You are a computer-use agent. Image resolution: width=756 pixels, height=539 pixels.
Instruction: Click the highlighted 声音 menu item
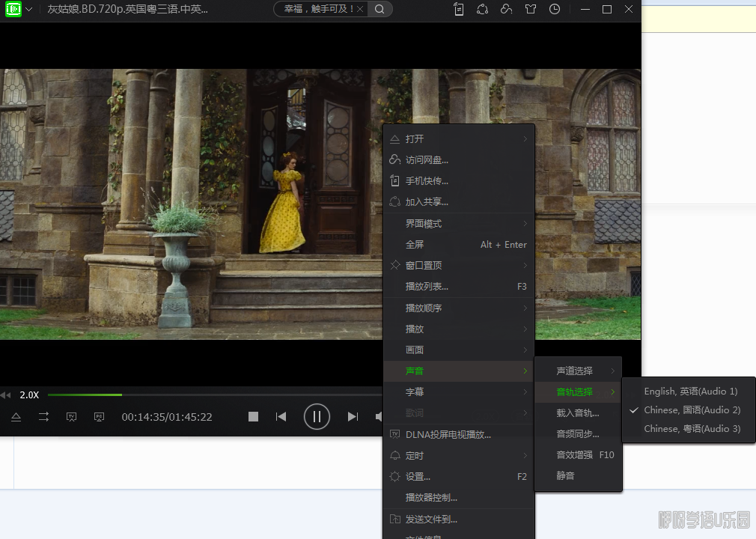459,371
